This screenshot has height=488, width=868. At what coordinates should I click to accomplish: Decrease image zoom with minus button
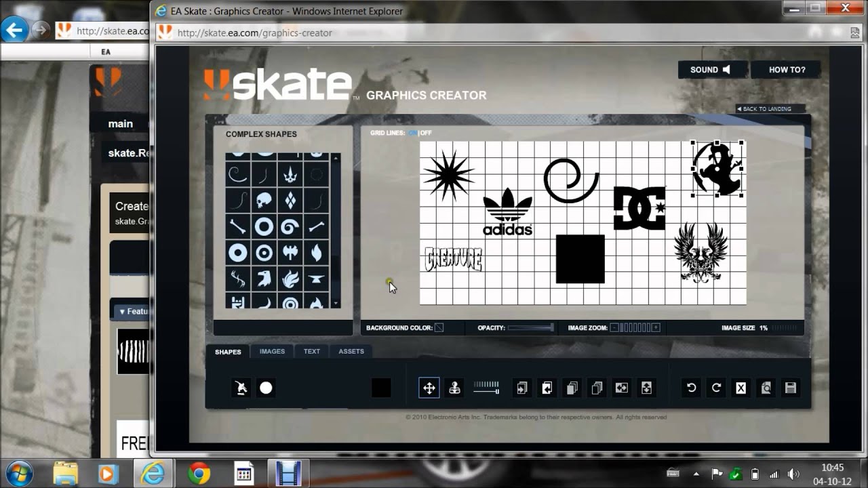click(x=614, y=328)
